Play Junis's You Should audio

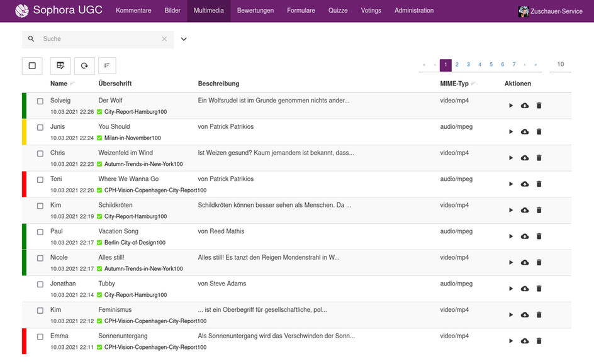[x=511, y=131]
